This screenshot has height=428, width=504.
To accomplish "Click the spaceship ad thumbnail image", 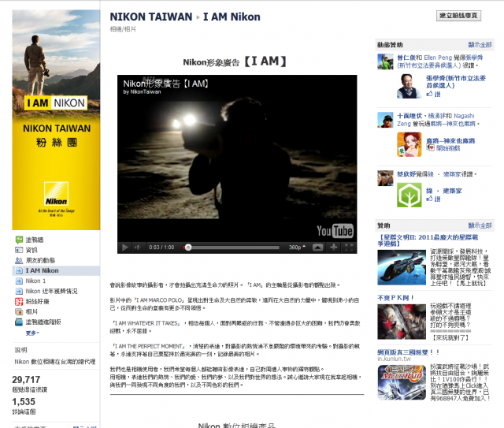I will pos(402,267).
